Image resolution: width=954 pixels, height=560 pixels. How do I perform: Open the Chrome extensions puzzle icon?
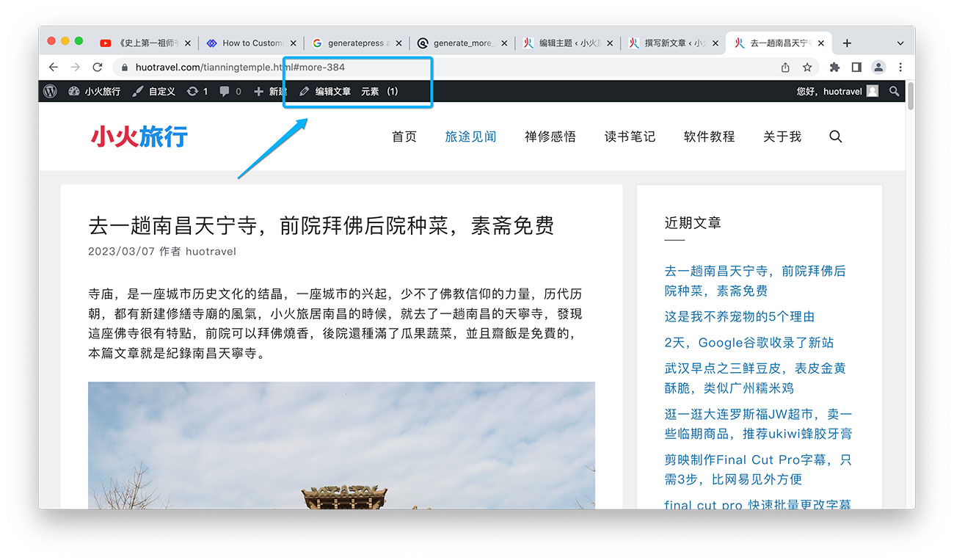(834, 67)
